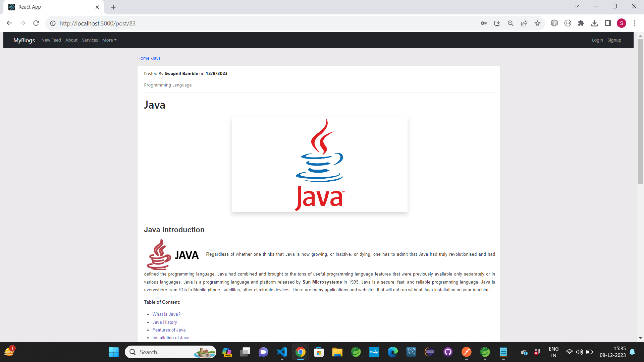Image resolution: width=644 pixels, height=362 pixels.
Task: Click the URL address bar field
Action: tap(235, 23)
